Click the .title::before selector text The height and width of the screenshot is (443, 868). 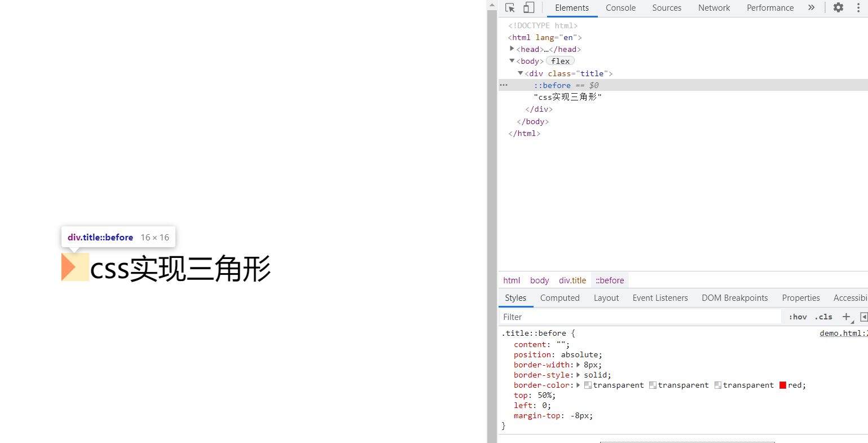point(534,334)
